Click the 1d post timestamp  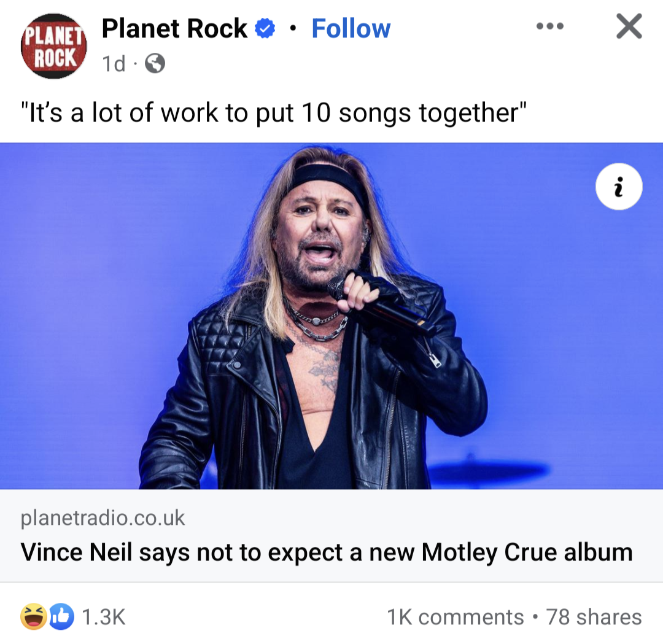[114, 63]
